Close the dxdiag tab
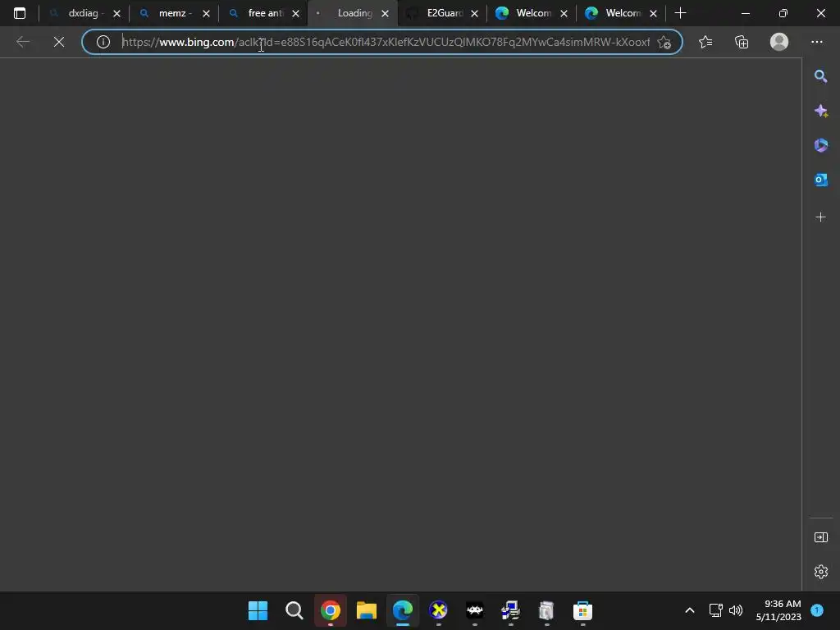Screen dimensions: 840x630 pos(116,13)
